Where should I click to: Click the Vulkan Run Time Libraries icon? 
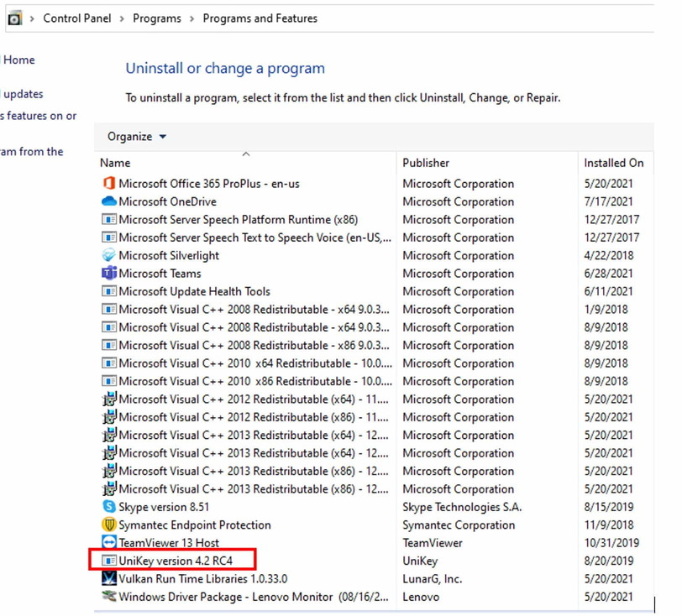tap(108, 578)
